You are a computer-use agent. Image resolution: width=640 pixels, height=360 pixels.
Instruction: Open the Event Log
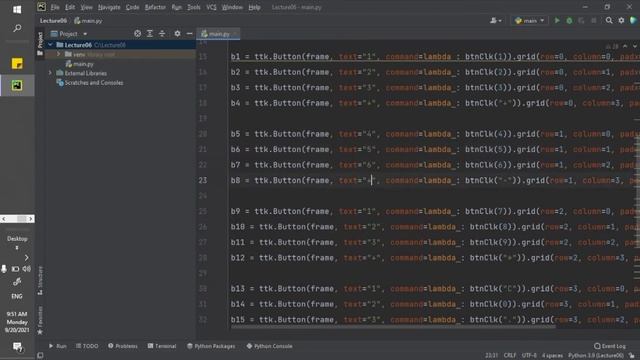(x=610, y=346)
